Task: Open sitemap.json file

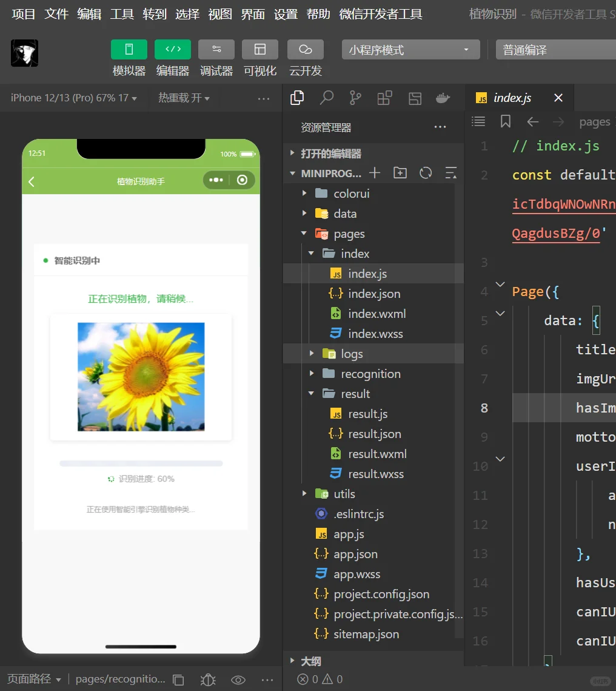Action: pos(373,634)
